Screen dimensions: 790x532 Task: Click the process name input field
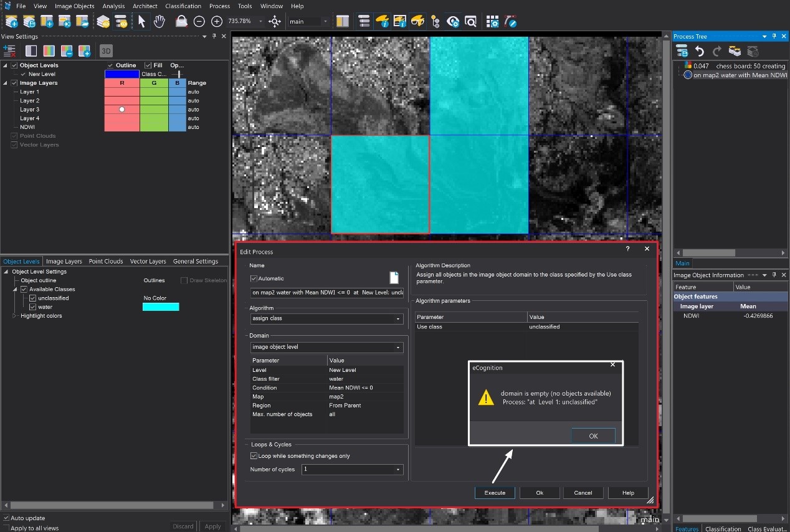(x=327, y=292)
